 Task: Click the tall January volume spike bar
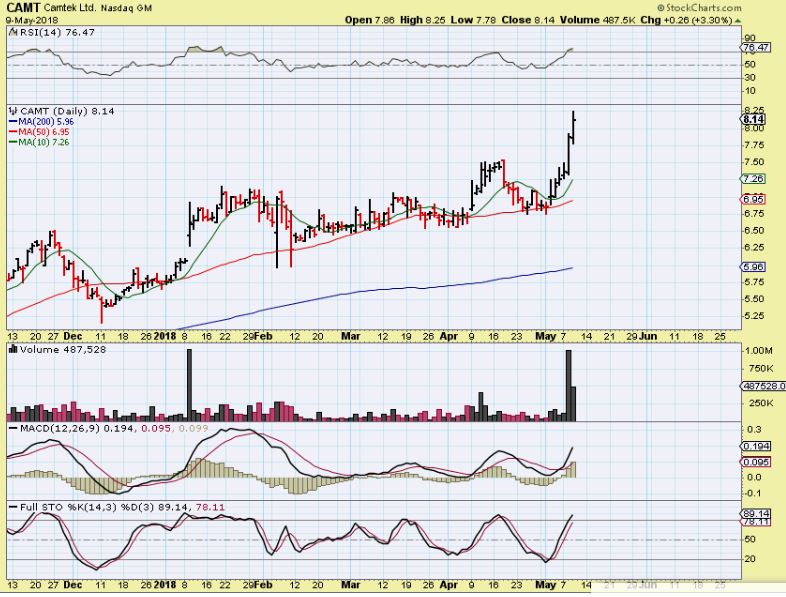pos(189,385)
